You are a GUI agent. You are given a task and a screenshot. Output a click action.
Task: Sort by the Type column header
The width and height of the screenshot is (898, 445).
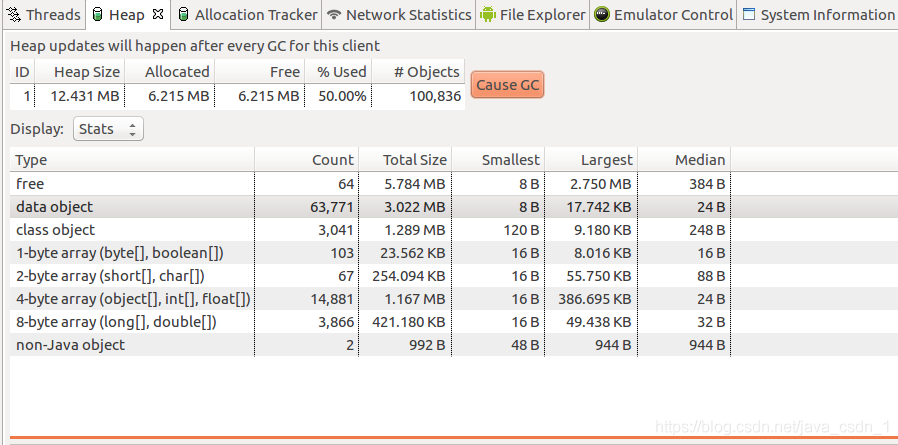click(x=132, y=160)
